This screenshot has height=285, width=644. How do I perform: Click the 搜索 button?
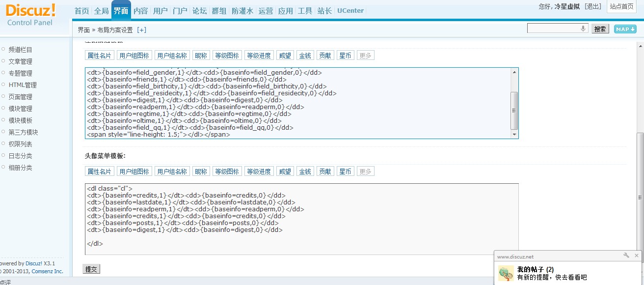[600, 29]
